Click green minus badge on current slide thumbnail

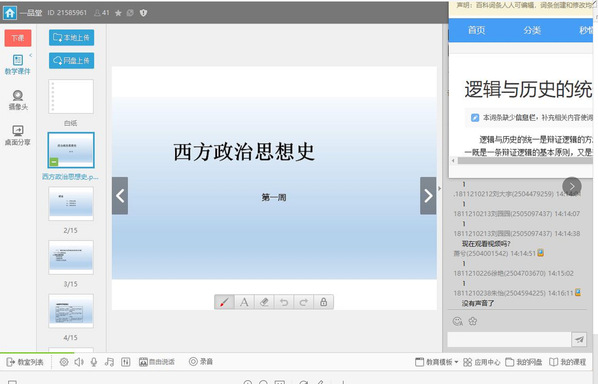coord(54,162)
